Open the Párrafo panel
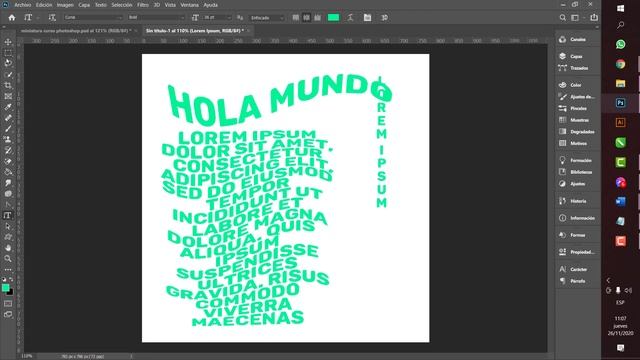This screenshot has height=360, width=640. pyautogui.click(x=572, y=281)
